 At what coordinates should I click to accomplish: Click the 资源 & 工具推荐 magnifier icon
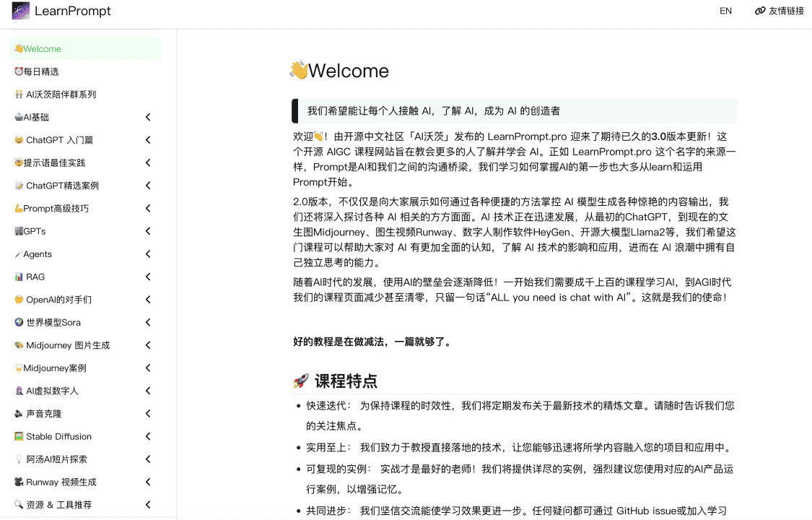point(19,504)
